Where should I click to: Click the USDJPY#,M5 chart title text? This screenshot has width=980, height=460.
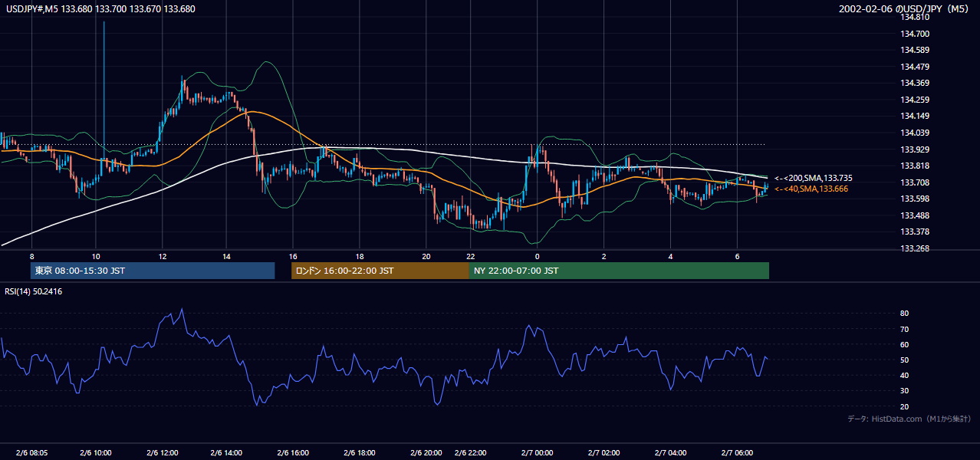[101, 9]
